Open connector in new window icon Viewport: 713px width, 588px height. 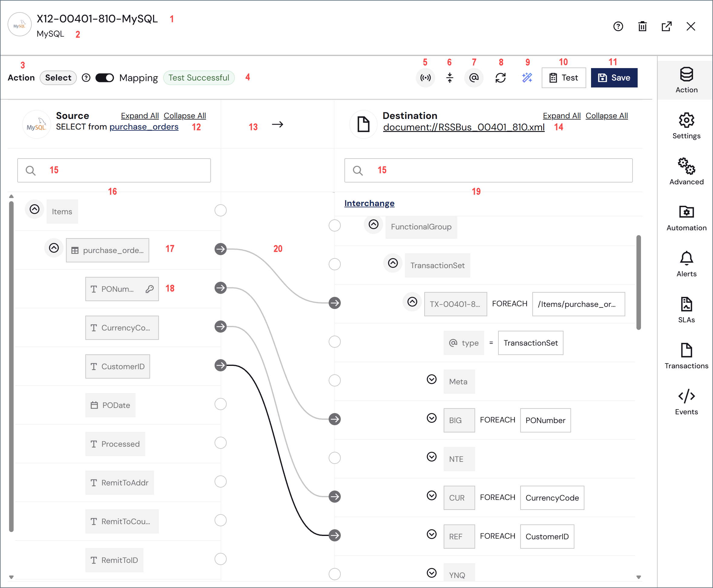click(x=667, y=26)
